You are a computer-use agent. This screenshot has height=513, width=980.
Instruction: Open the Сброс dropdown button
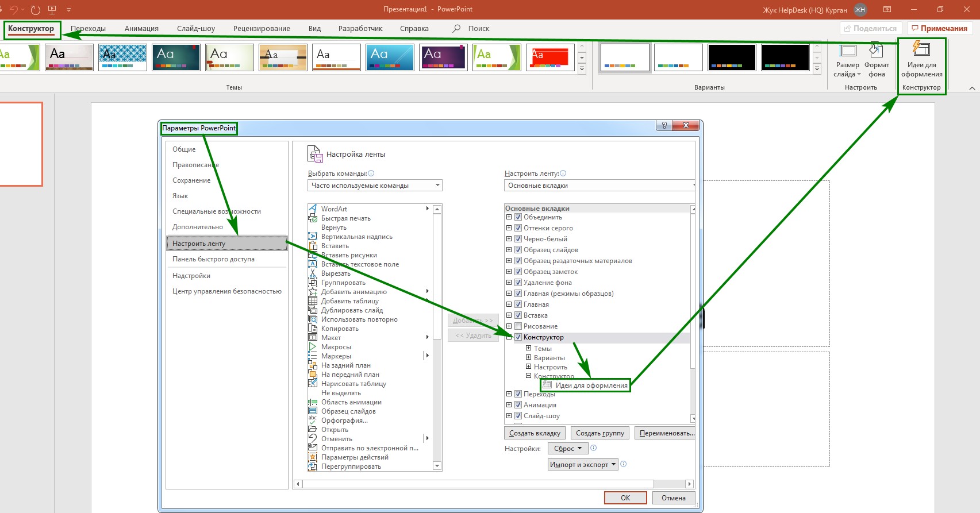[x=567, y=449]
